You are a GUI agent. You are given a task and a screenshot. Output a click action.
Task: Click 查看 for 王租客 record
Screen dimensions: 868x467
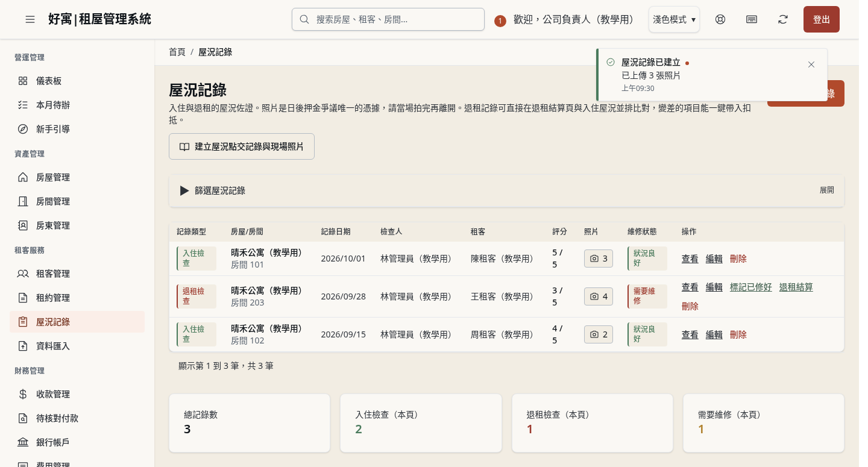coord(690,287)
